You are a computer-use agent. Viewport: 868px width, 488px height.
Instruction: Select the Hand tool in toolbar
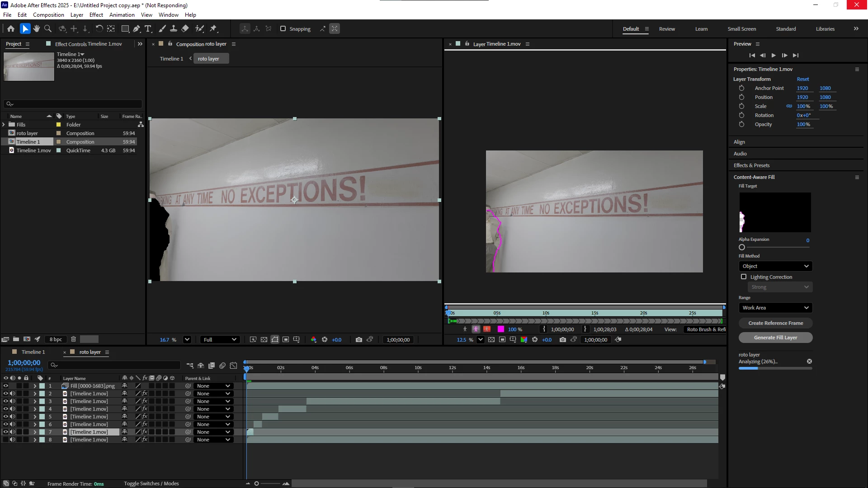pos(36,28)
